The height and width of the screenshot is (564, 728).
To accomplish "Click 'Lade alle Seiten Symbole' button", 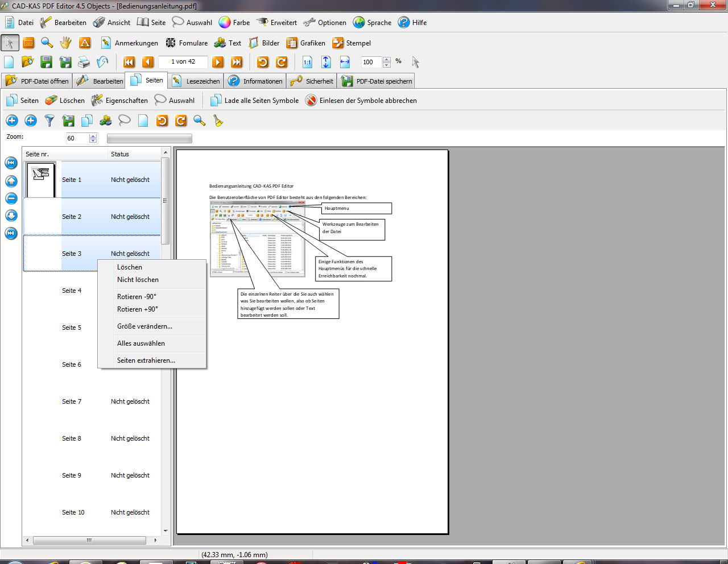I will (x=255, y=101).
